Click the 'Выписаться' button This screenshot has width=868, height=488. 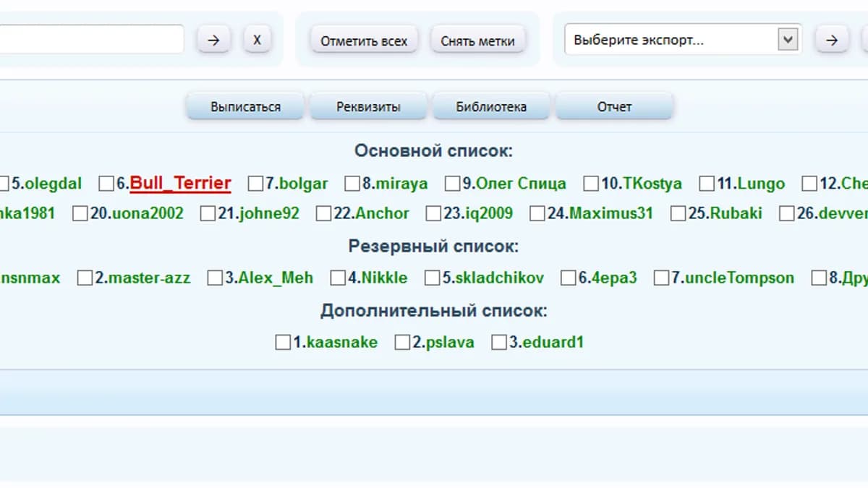coord(246,107)
